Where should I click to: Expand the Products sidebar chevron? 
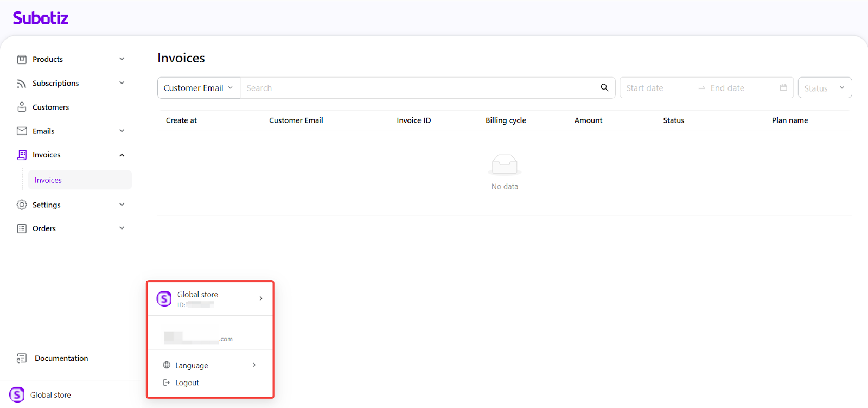coord(122,59)
